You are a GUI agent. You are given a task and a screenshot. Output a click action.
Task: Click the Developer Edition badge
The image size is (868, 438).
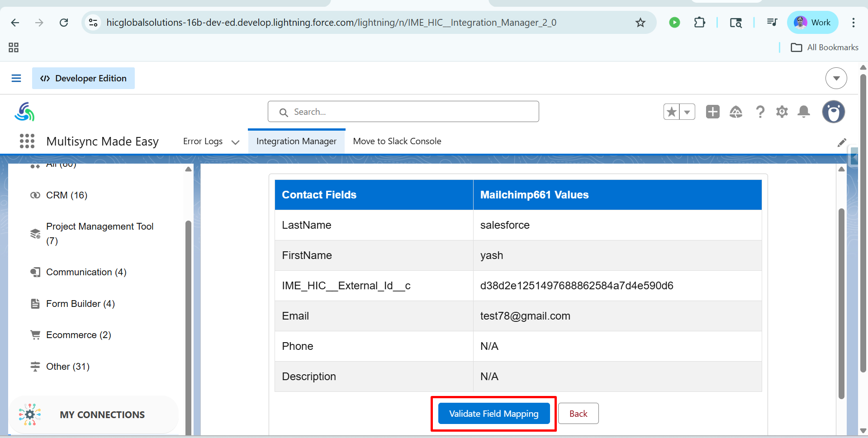tap(83, 78)
